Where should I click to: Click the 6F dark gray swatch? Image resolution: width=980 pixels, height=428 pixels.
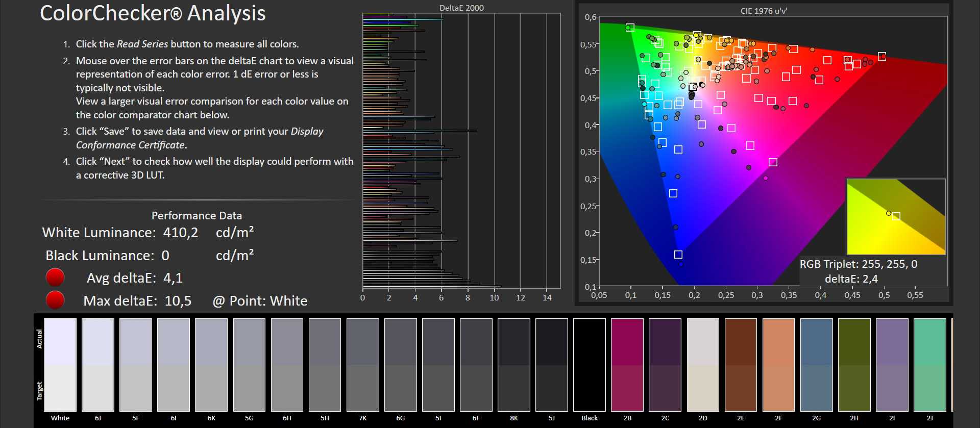coord(476,365)
